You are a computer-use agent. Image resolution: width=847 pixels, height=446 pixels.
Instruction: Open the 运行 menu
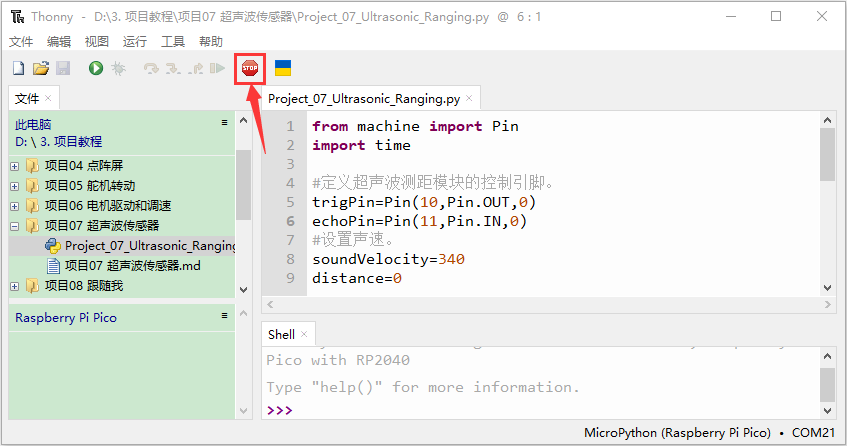click(x=135, y=42)
